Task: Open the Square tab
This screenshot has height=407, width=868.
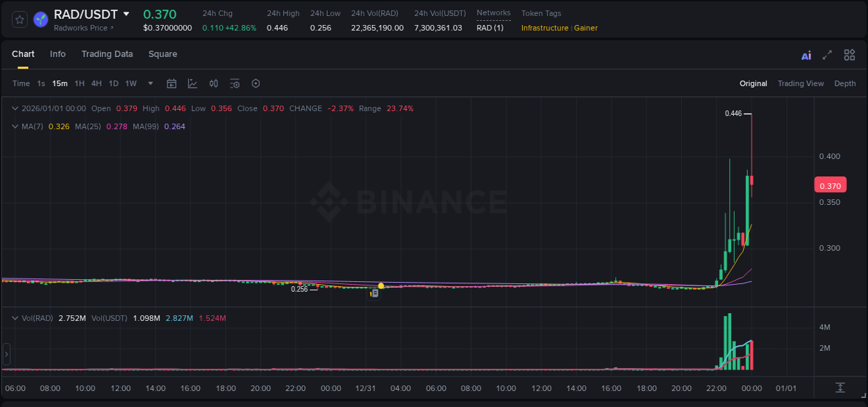Action: pos(162,54)
